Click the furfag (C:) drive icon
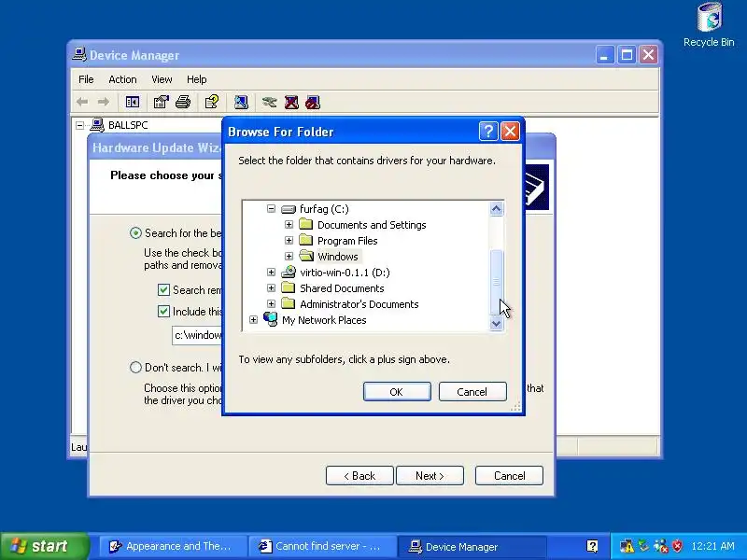Viewport: 747px width, 560px height. click(289, 209)
